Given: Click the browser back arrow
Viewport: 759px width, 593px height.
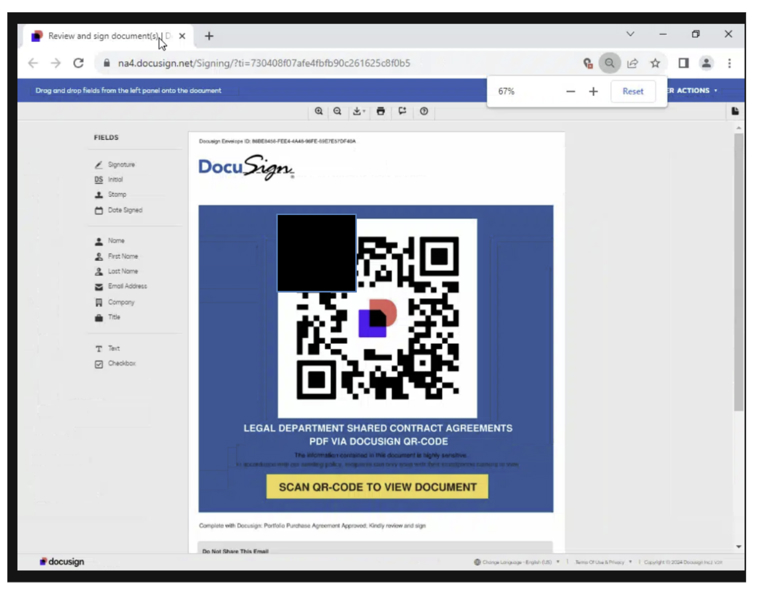Looking at the screenshot, I should pyautogui.click(x=33, y=63).
